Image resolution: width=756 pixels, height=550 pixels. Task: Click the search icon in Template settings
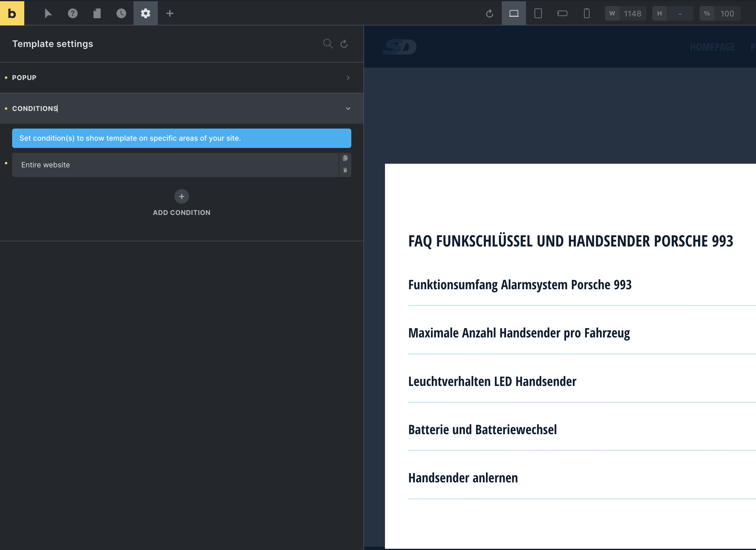[328, 44]
